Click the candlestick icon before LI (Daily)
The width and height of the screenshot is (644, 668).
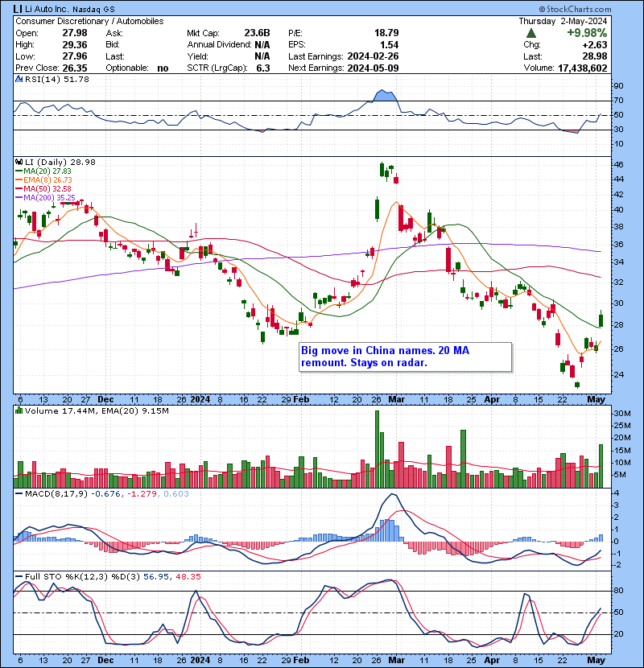(x=19, y=162)
